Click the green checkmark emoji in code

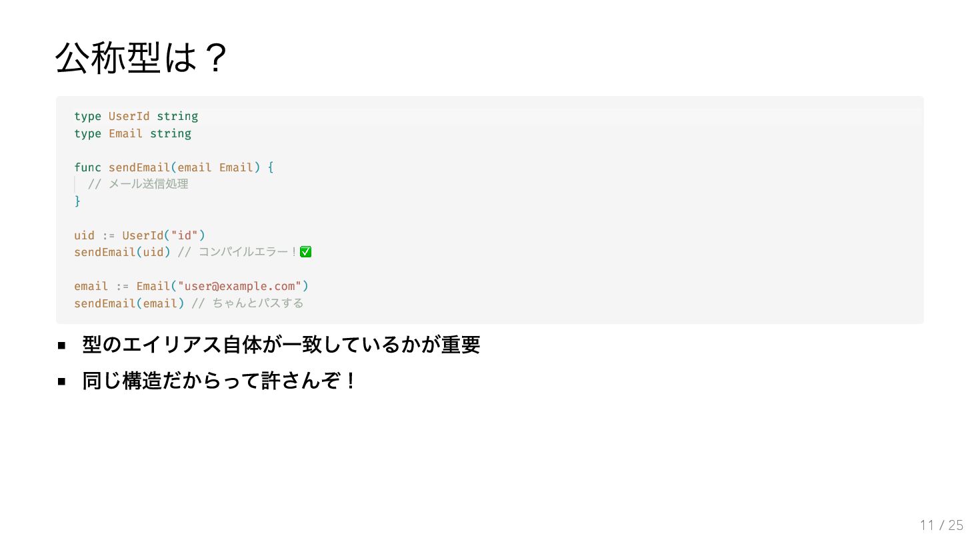click(306, 252)
